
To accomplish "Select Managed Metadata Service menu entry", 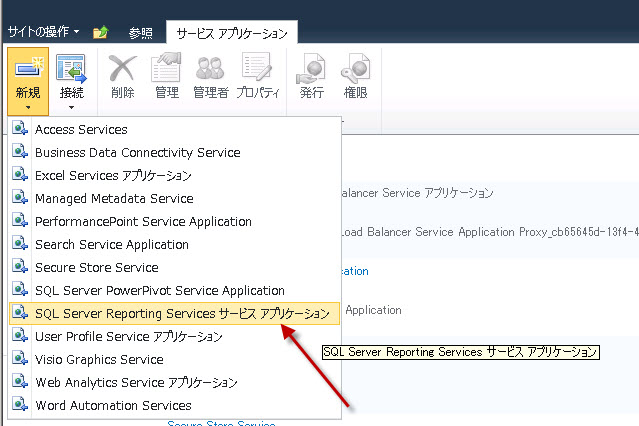I will 174,198.
